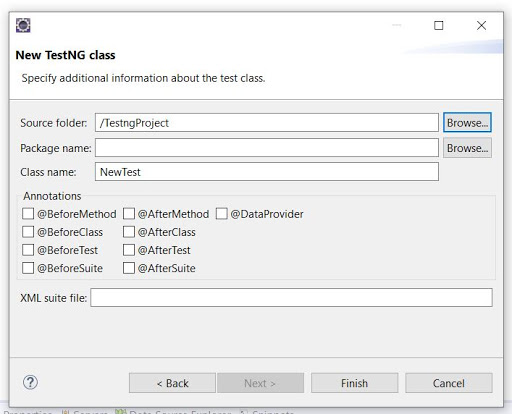Browse for the package name

pos(467,148)
